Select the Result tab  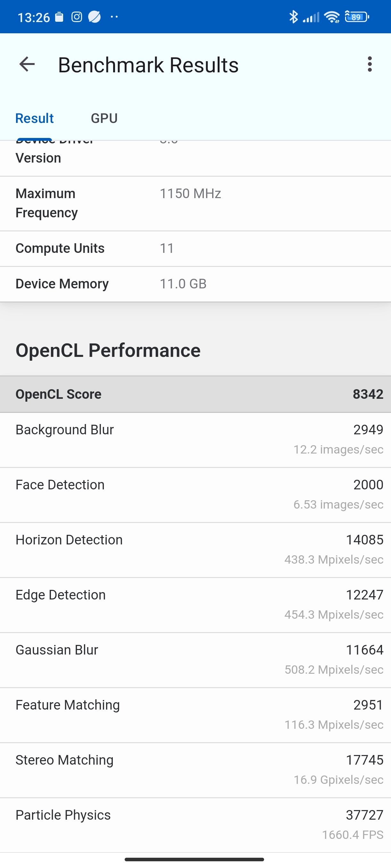point(34,118)
